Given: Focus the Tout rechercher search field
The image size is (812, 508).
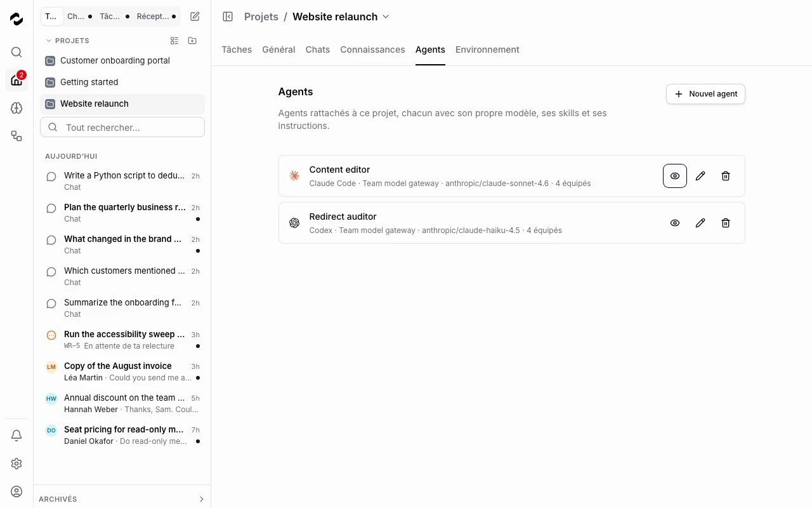Looking at the screenshot, I should point(122,127).
